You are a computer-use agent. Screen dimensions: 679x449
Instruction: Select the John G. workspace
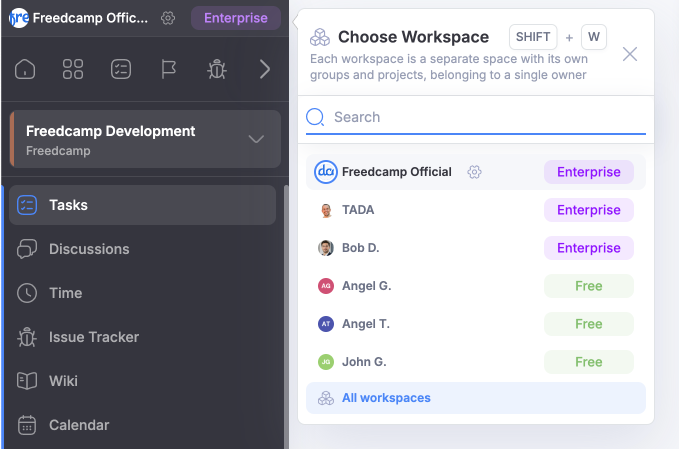pos(475,362)
